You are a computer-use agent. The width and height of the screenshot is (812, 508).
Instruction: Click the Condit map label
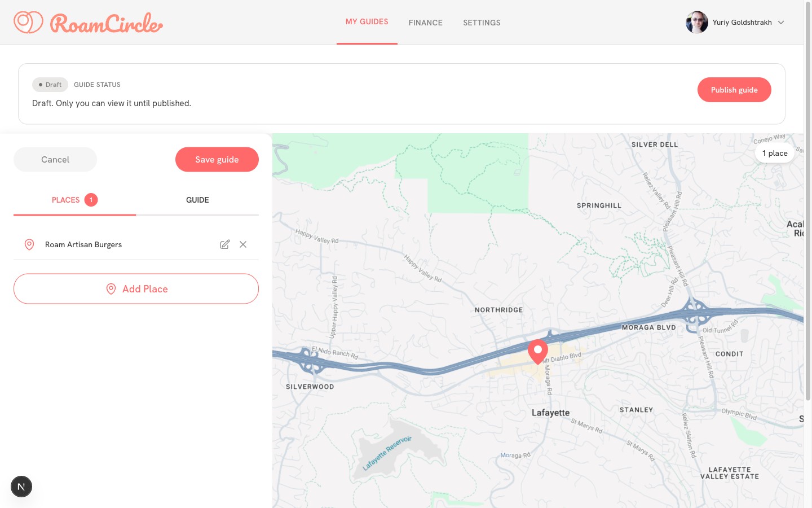[730, 354]
